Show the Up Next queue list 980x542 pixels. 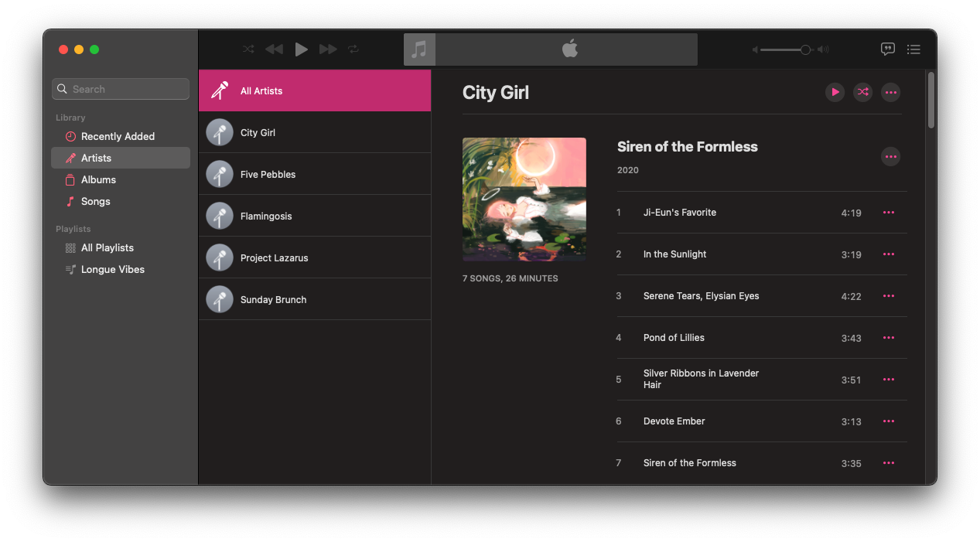click(913, 49)
